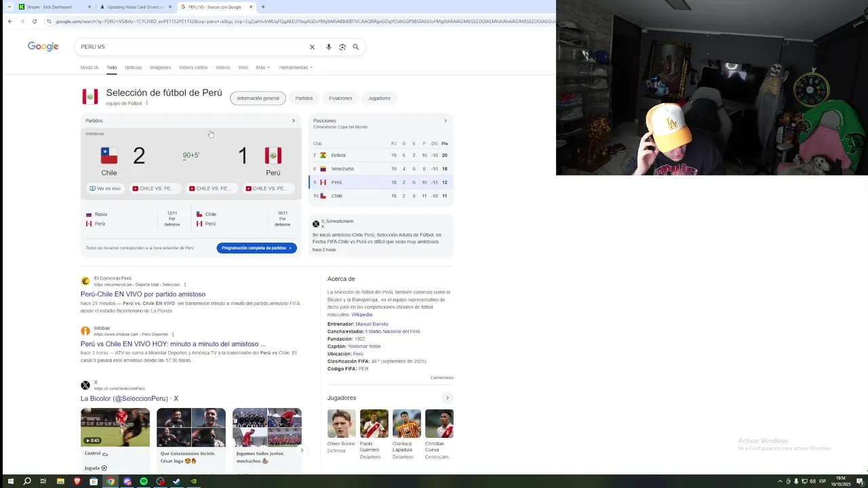
Task: Expand the Más search filter dropdown
Action: click(x=262, y=67)
